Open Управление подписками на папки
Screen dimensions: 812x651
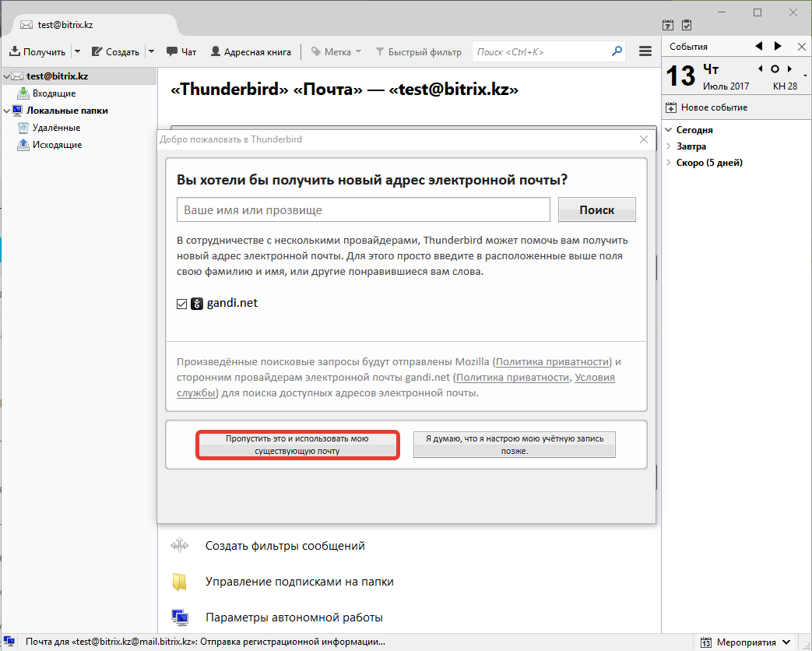click(x=299, y=581)
